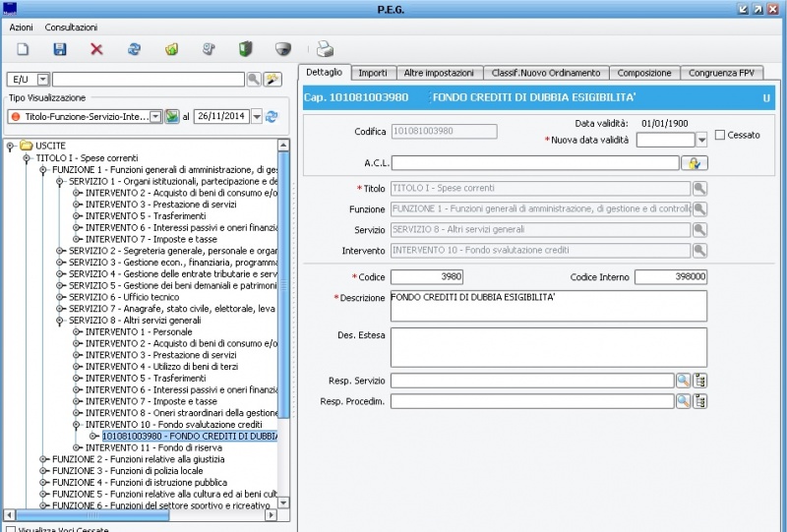Toggle Visualizza Voci Cessate checkbox
The height and width of the screenshot is (532, 787).
(x=10, y=529)
